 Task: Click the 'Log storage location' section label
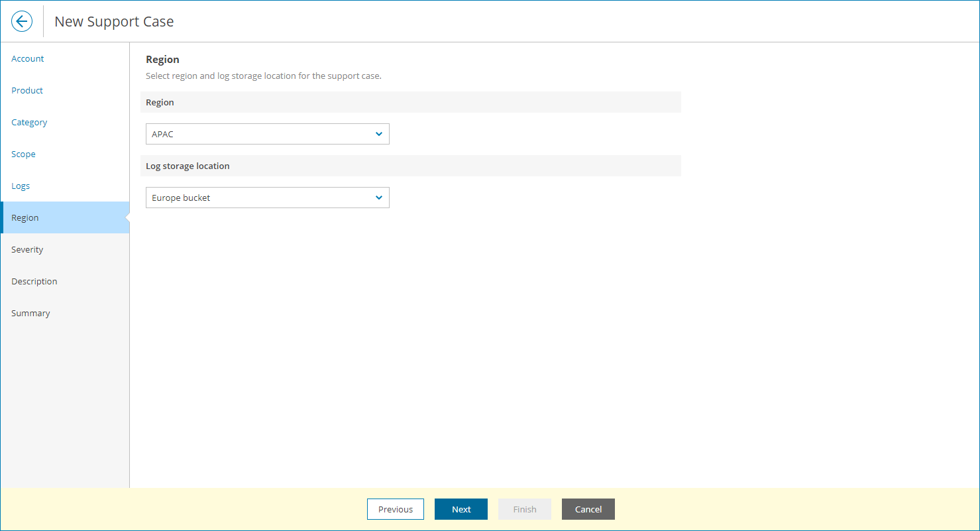click(188, 166)
